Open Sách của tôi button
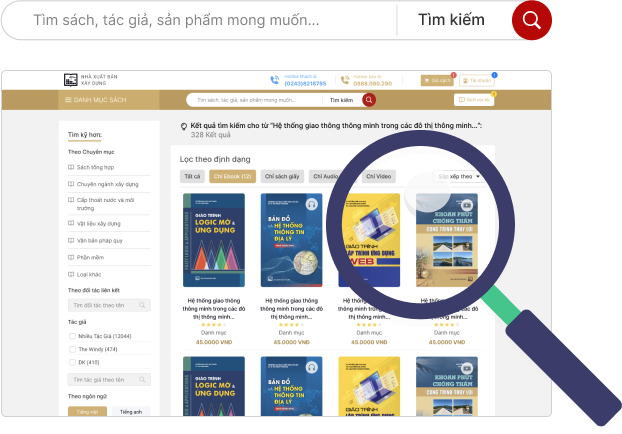622x434 pixels. (474, 100)
